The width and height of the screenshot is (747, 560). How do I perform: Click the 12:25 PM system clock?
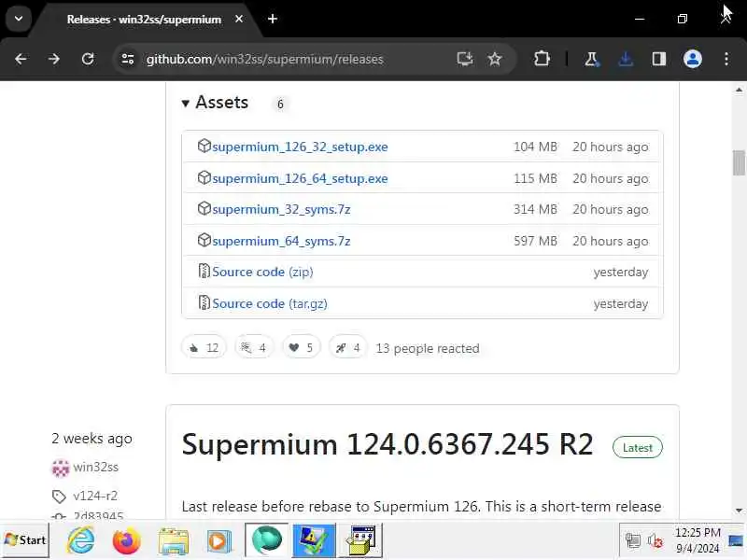(x=698, y=532)
